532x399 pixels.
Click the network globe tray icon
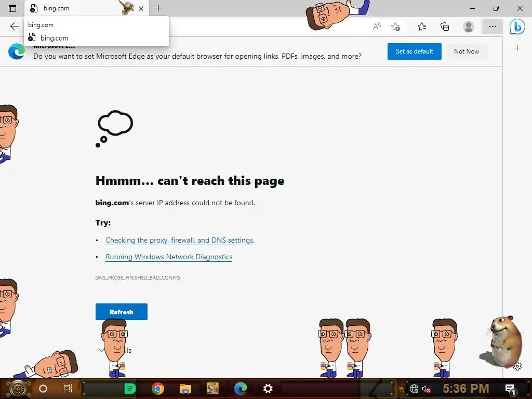pos(414,389)
